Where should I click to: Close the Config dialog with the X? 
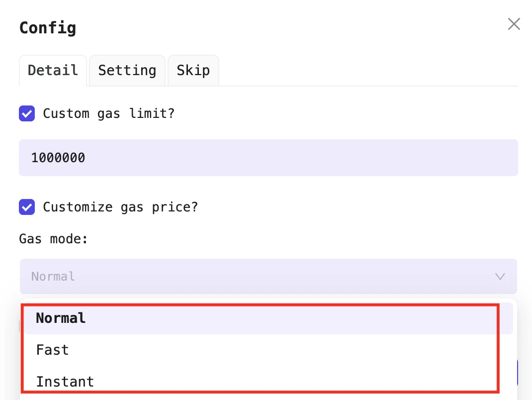coord(514,23)
